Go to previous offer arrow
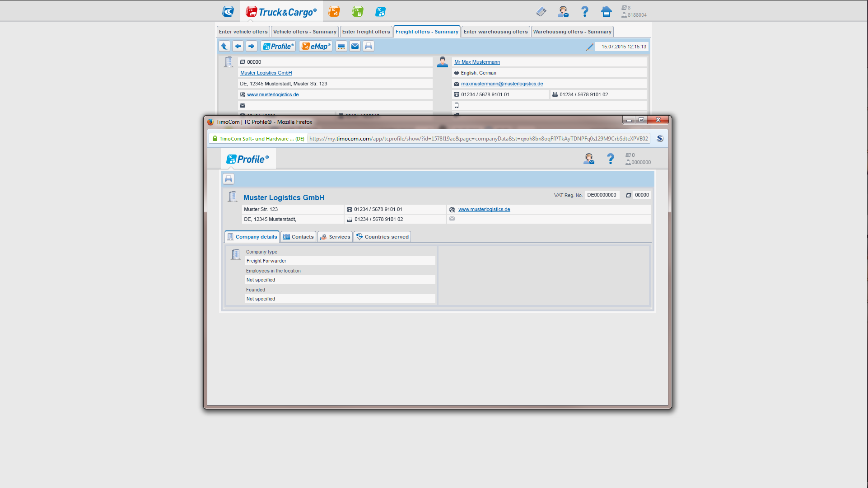The width and height of the screenshot is (868, 488). coord(238,46)
